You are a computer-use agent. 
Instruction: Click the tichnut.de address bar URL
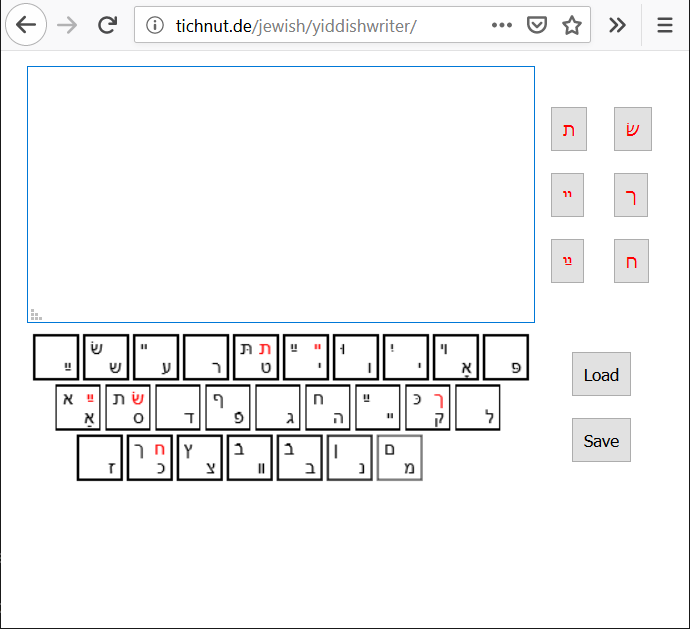pos(296,26)
